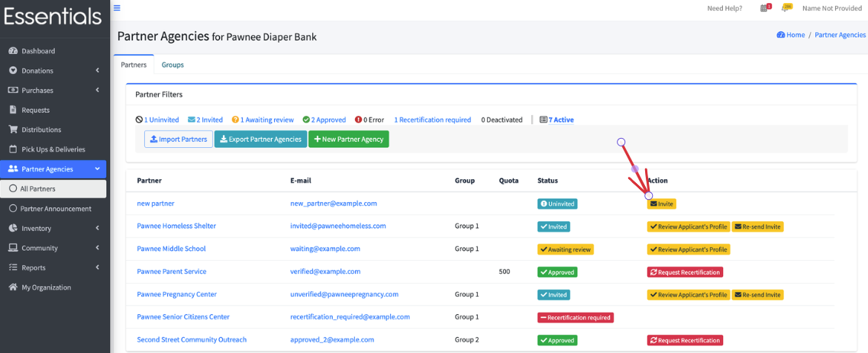Screen dimensions: 868x353
Task: Click unverified@pawneepregnancy.com email link
Action: point(344,294)
